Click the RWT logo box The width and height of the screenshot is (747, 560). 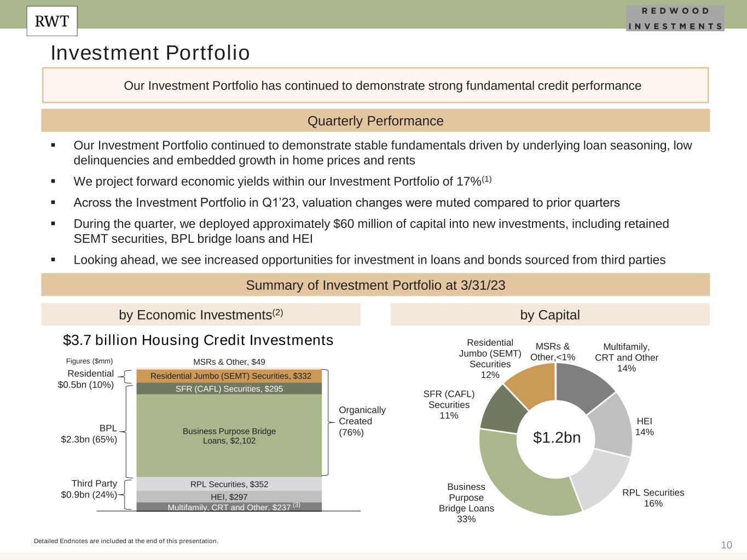tap(52, 21)
